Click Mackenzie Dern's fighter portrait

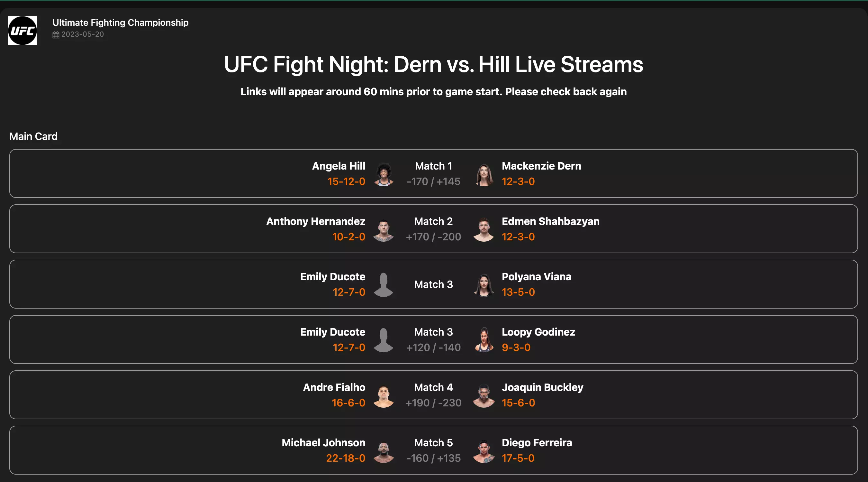(x=484, y=174)
